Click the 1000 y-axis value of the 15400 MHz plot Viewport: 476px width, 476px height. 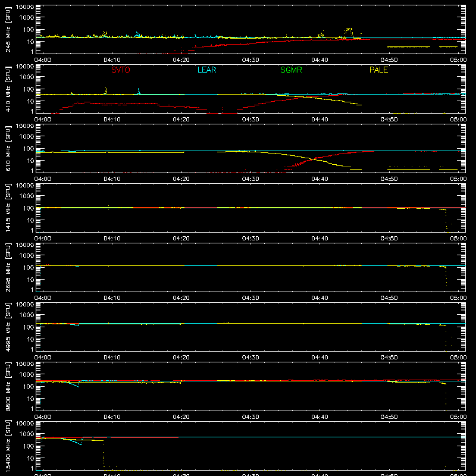tap(27, 434)
